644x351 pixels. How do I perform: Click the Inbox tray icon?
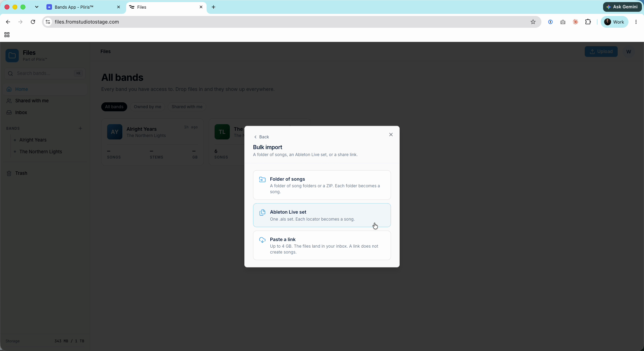click(x=9, y=112)
